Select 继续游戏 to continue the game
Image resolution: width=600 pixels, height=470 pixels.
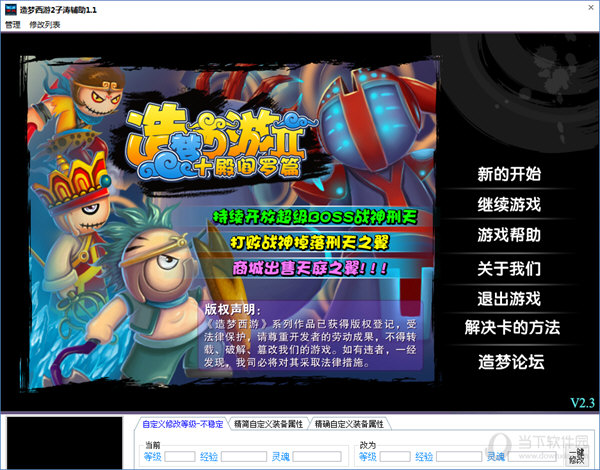point(509,204)
